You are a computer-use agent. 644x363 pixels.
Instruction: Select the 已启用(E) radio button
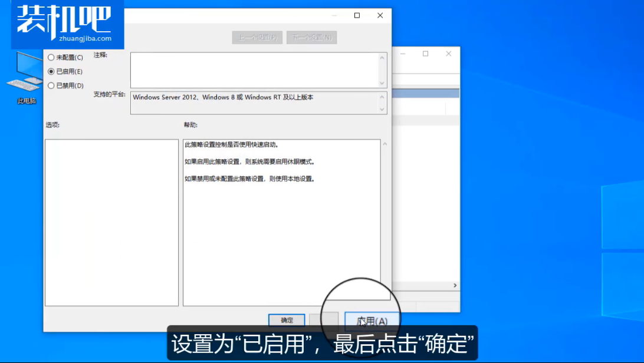pos(51,71)
